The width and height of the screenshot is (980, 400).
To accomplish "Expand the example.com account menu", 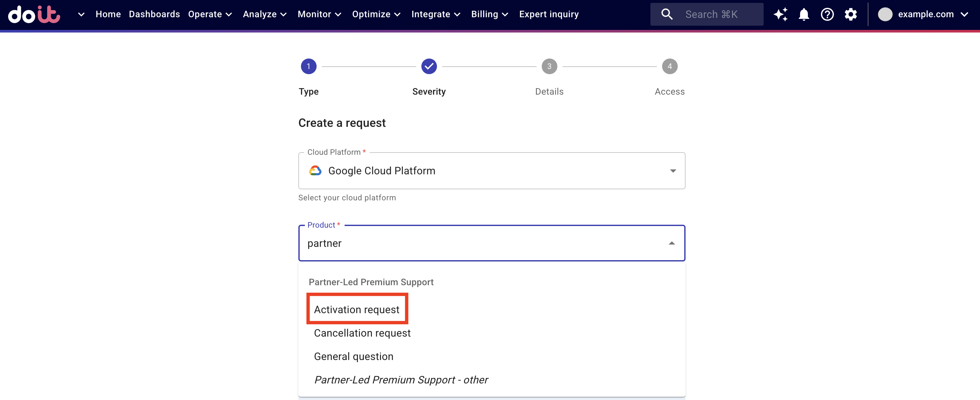I will pos(964,15).
